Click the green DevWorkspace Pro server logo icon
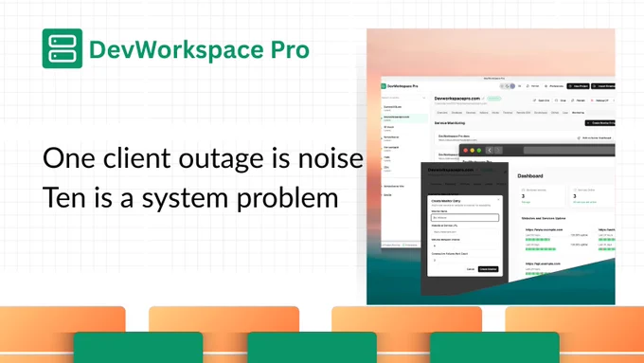 coord(63,48)
